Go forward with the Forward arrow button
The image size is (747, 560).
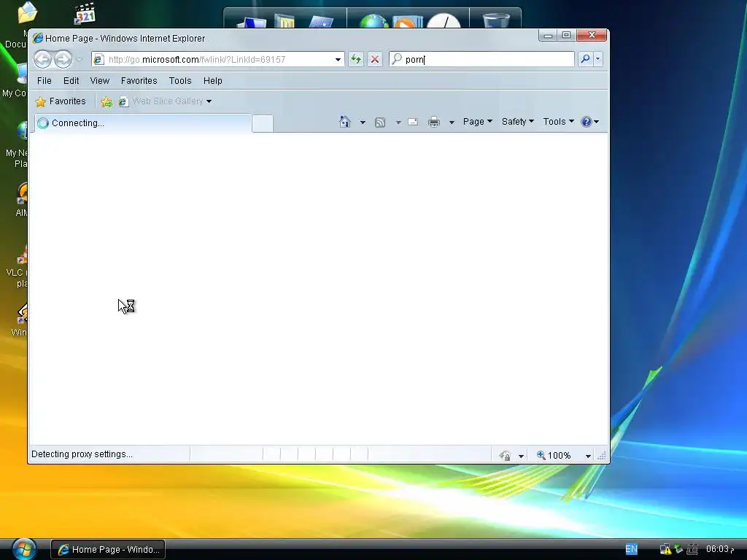coord(63,60)
